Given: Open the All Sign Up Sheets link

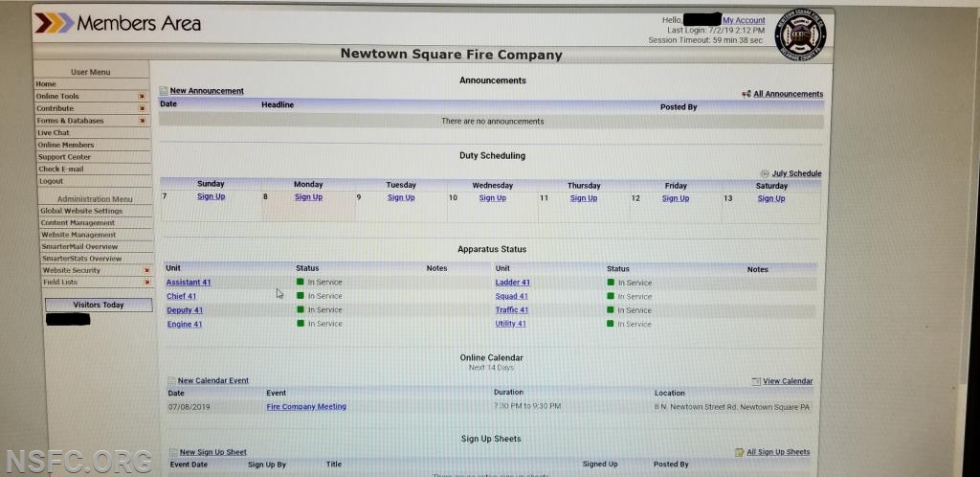Looking at the screenshot, I should [x=778, y=452].
